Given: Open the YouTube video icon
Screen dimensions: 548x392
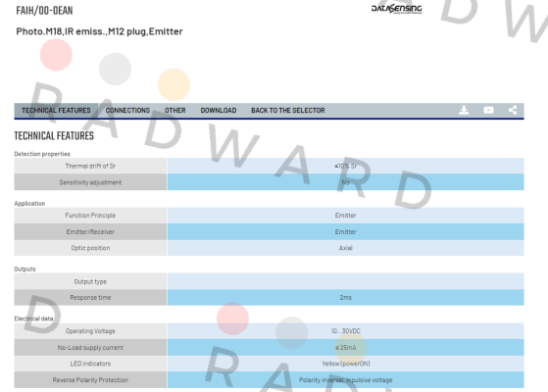Looking at the screenshot, I should (x=488, y=111).
